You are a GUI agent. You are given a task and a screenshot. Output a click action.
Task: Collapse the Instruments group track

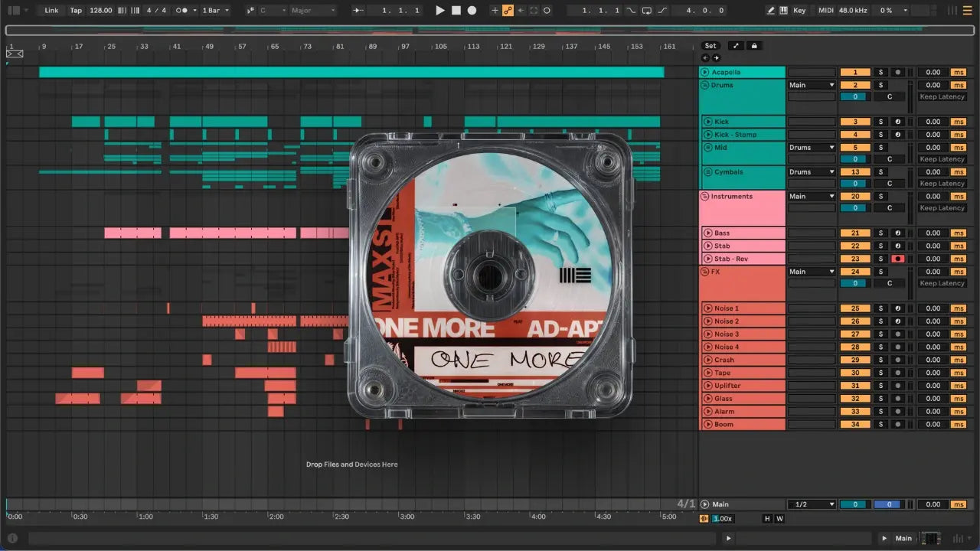point(704,197)
